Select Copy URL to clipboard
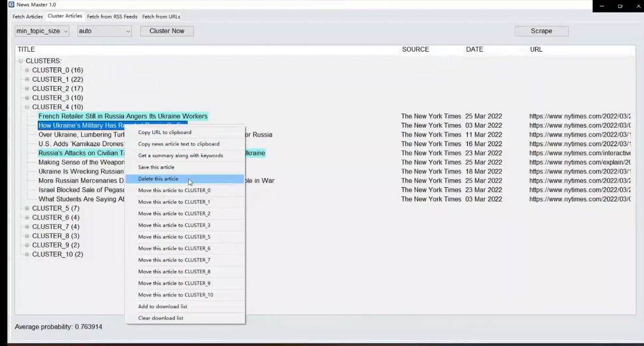The height and width of the screenshot is (346, 644). click(165, 132)
